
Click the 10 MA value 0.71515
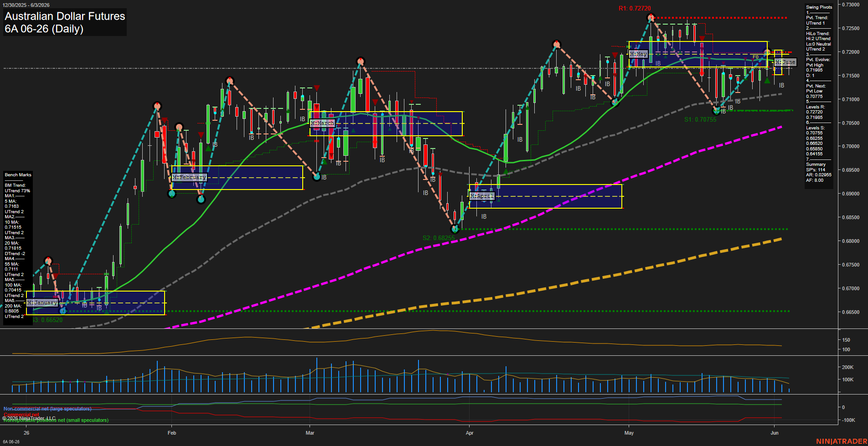[x=13, y=227]
